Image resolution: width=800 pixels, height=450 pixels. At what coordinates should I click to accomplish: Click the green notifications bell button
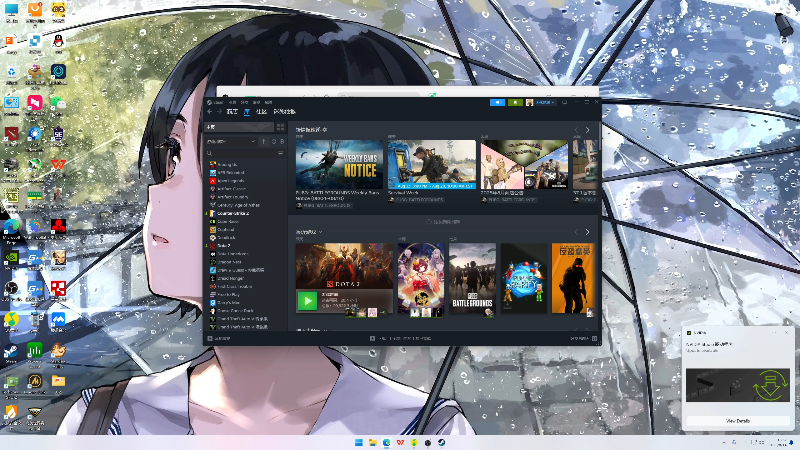(x=515, y=103)
